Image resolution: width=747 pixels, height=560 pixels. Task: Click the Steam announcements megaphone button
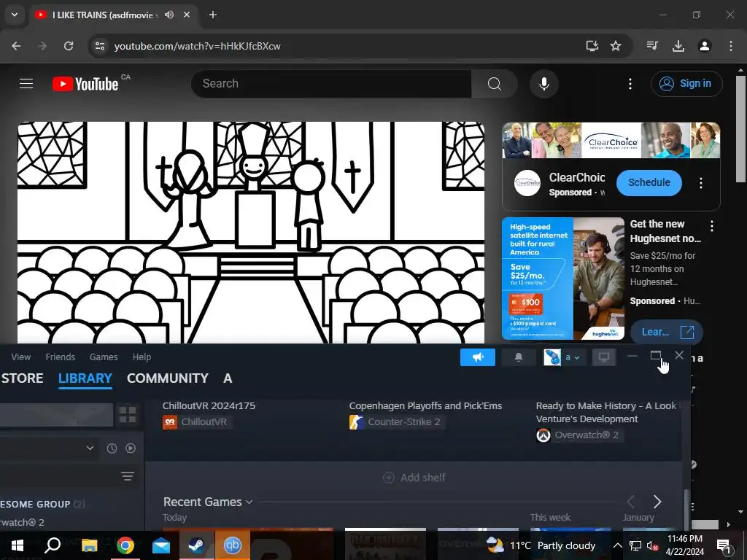(x=478, y=357)
